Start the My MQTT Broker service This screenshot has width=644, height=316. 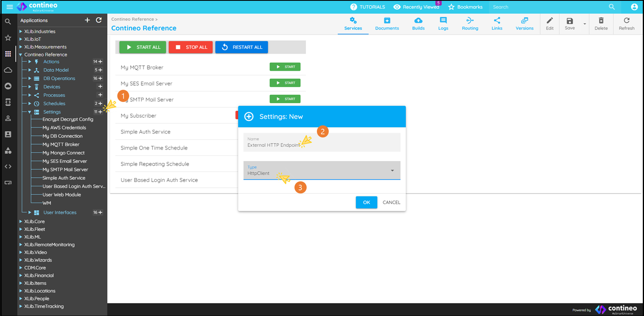[x=285, y=67]
